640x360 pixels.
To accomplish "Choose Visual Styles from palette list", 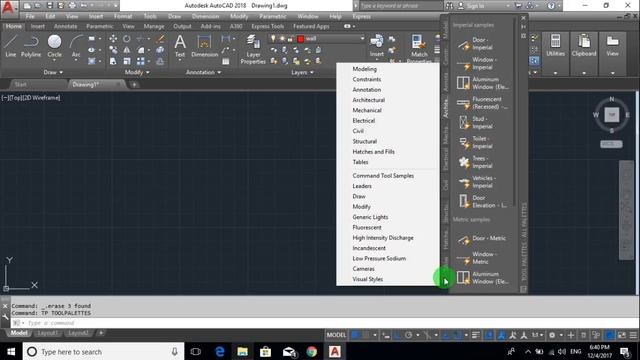I will tap(368, 280).
